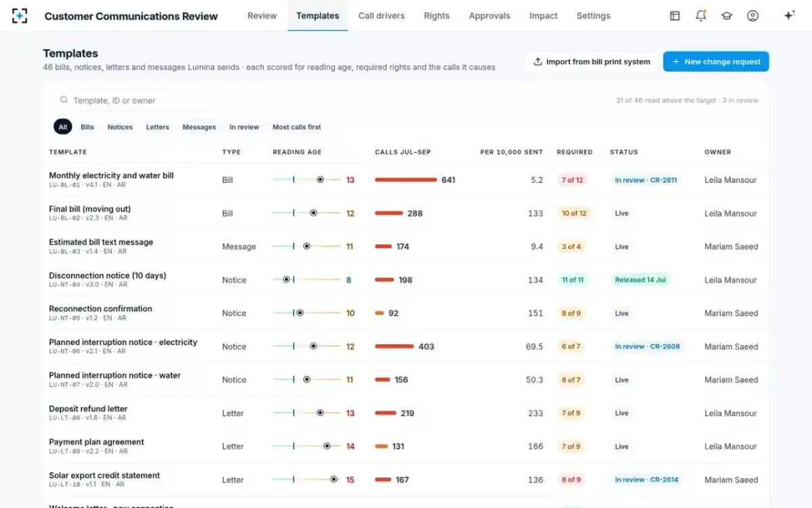The height and width of the screenshot is (508, 812).
Task: Open Planned interruption notice · electricity
Action: click(x=123, y=342)
